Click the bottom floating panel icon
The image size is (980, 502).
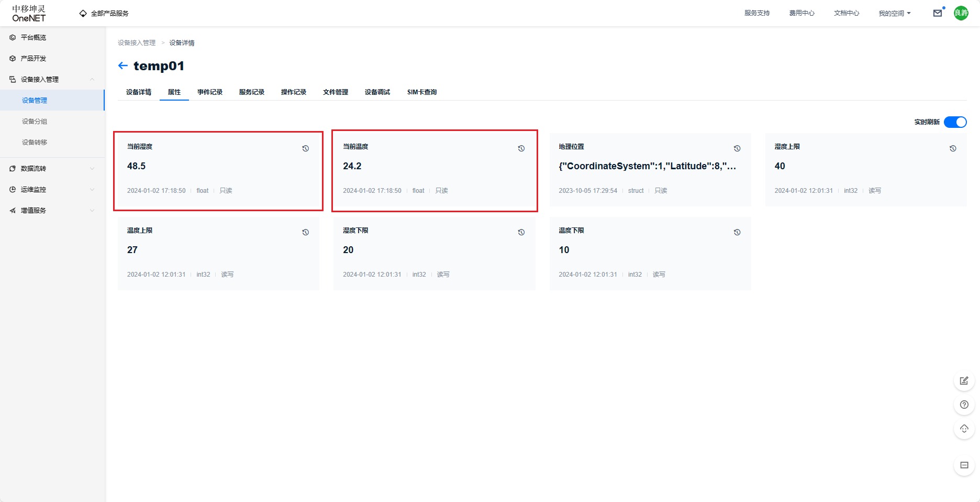click(964, 465)
